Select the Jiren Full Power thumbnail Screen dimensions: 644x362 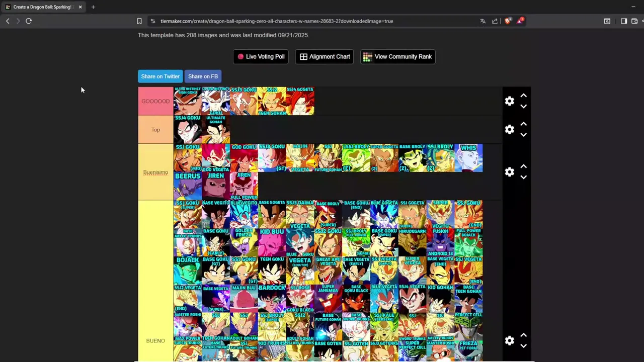tap(244, 186)
